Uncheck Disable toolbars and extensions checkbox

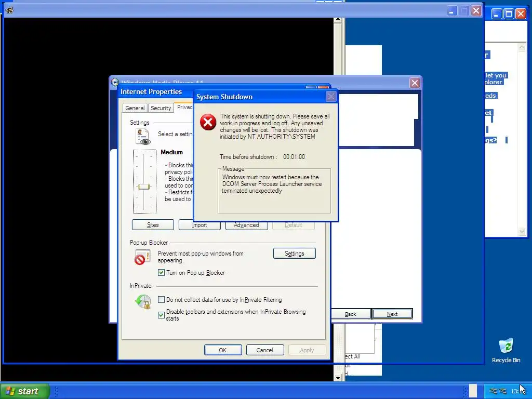[x=161, y=315]
